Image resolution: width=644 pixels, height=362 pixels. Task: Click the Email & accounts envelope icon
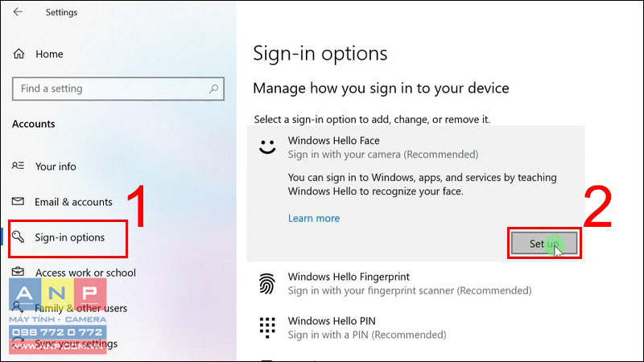[x=18, y=201]
